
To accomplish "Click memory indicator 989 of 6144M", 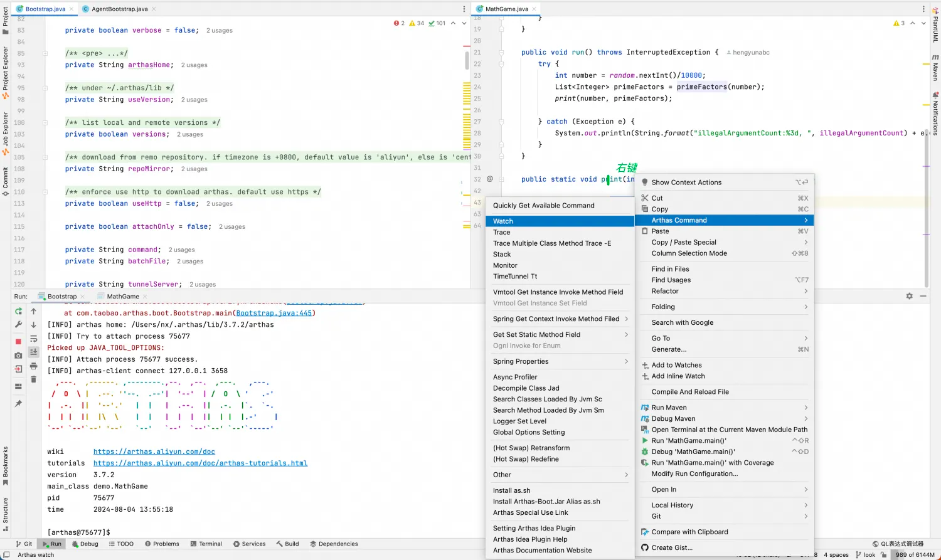I will point(915,554).
